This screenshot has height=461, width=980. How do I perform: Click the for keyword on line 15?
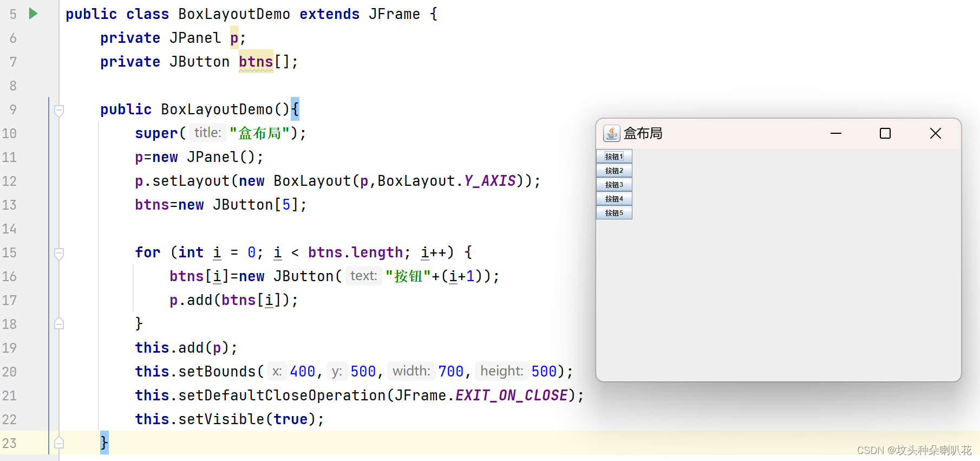tap(148, 252)
